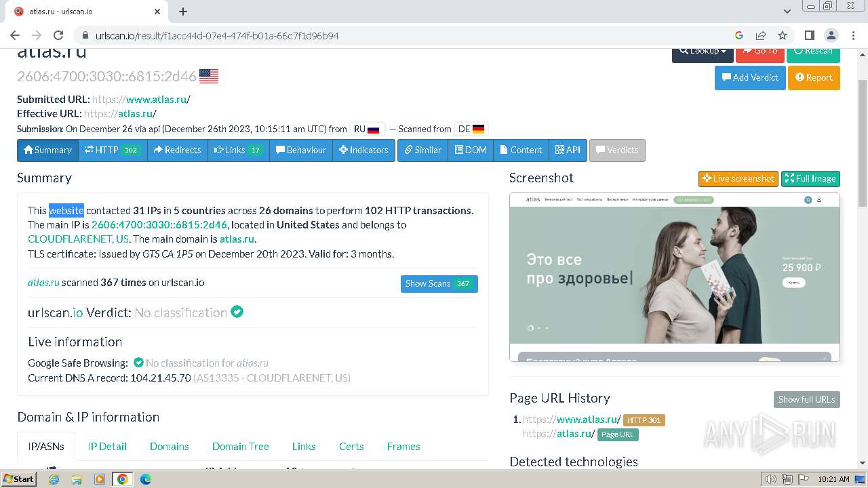Open the API tab

[568, 150]
